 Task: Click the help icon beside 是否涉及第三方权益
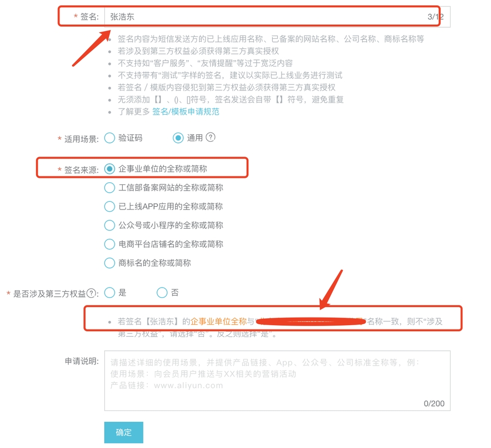click(91, 293)
